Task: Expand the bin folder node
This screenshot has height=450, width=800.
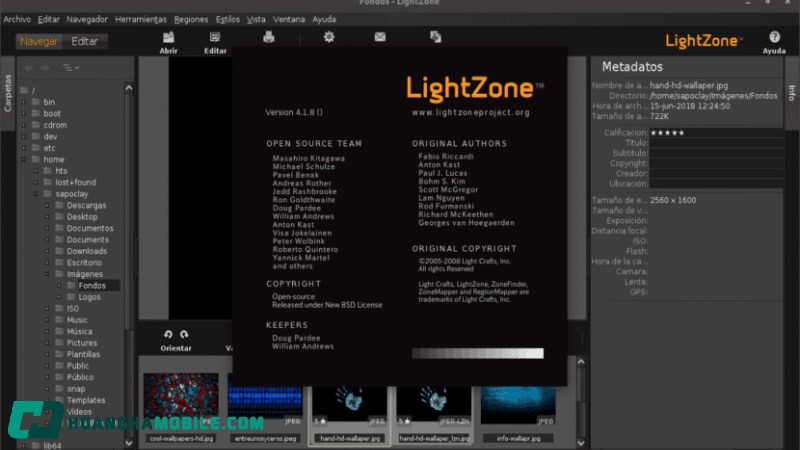Action: click(x=22, y=102)
